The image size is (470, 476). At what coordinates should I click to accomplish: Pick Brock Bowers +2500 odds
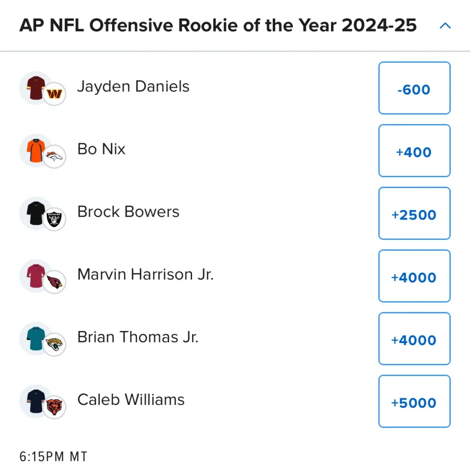[414, 213]
